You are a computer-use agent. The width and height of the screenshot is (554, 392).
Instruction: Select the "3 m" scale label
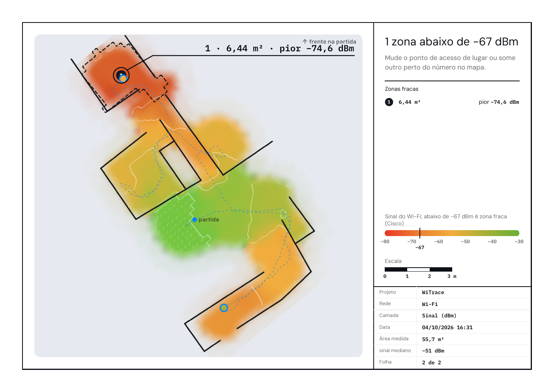point(452,276)
